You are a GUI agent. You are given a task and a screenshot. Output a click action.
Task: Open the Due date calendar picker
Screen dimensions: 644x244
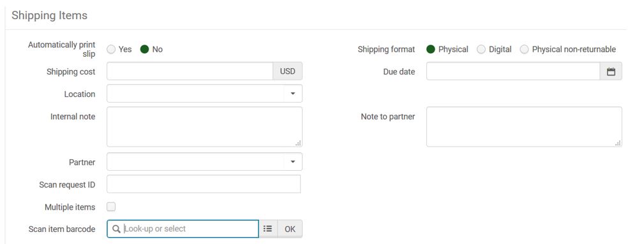[x=611, y=71]
